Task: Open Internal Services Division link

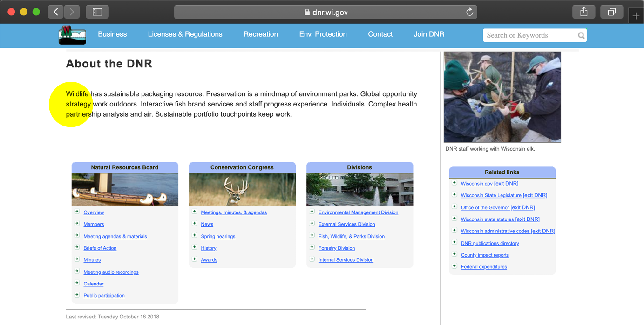Action: coord(346,260)
